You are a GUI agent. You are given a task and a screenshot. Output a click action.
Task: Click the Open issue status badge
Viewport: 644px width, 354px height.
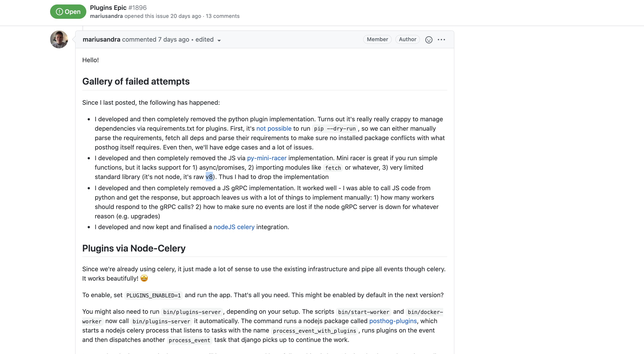pos(68,12)
